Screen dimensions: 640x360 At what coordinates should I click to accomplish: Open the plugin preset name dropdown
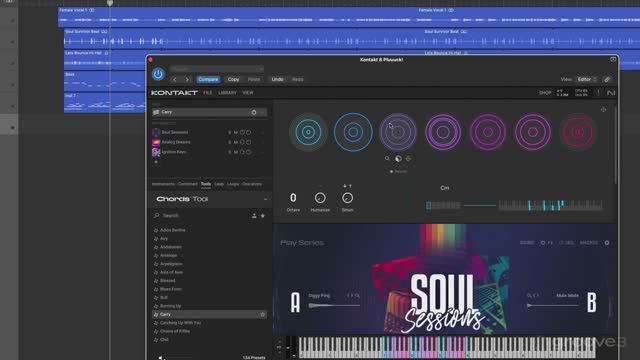pos(217,69)
